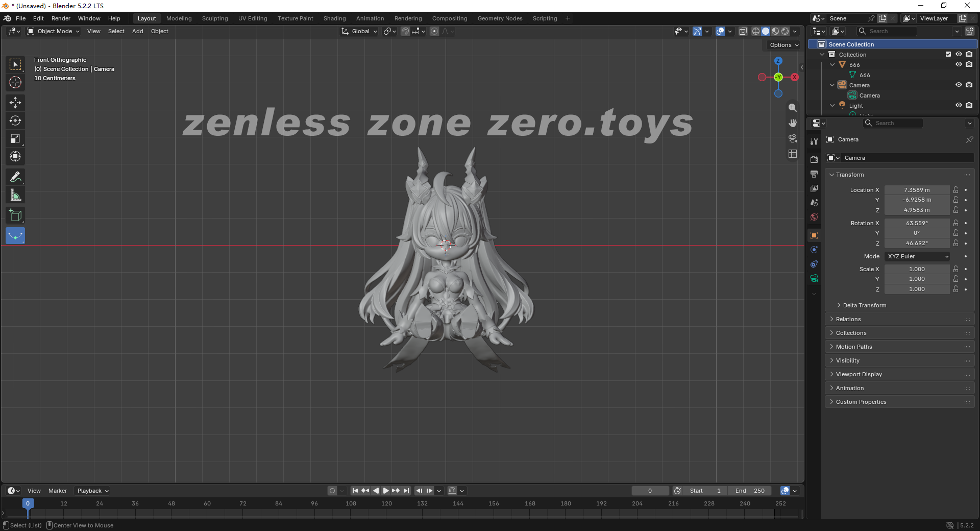Switch to the Geometry Nodes workspace tab

point(500,18)
